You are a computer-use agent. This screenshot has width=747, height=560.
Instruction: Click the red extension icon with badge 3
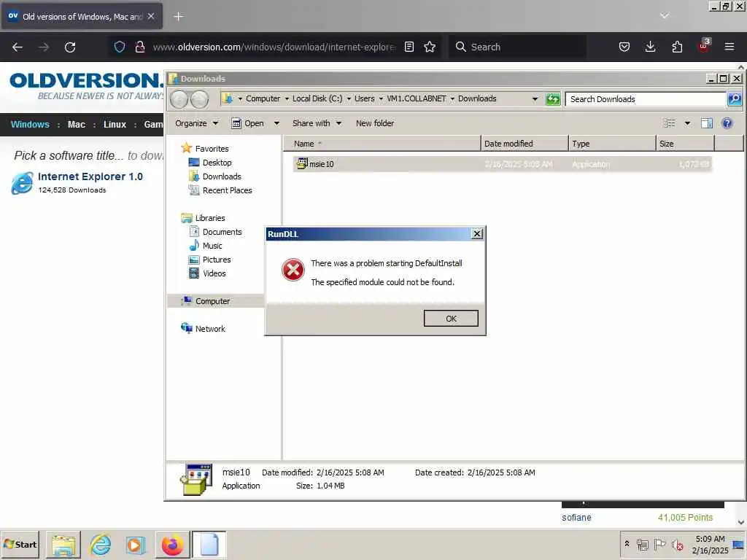(704, 46)
